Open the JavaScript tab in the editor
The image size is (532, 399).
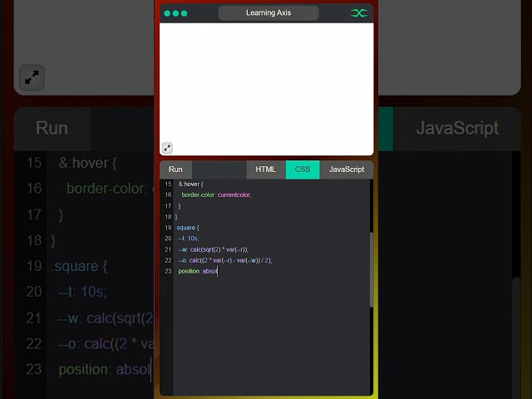(x=347, y=170)
